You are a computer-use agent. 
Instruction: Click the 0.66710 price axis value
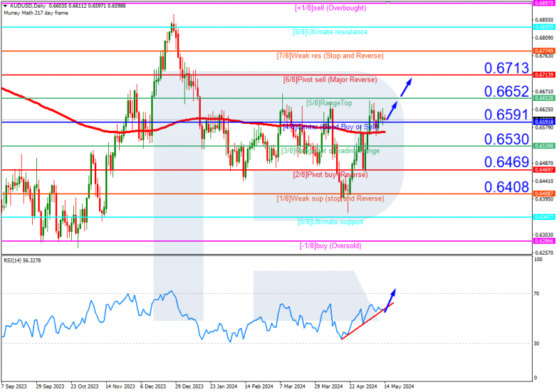(544, 92)
